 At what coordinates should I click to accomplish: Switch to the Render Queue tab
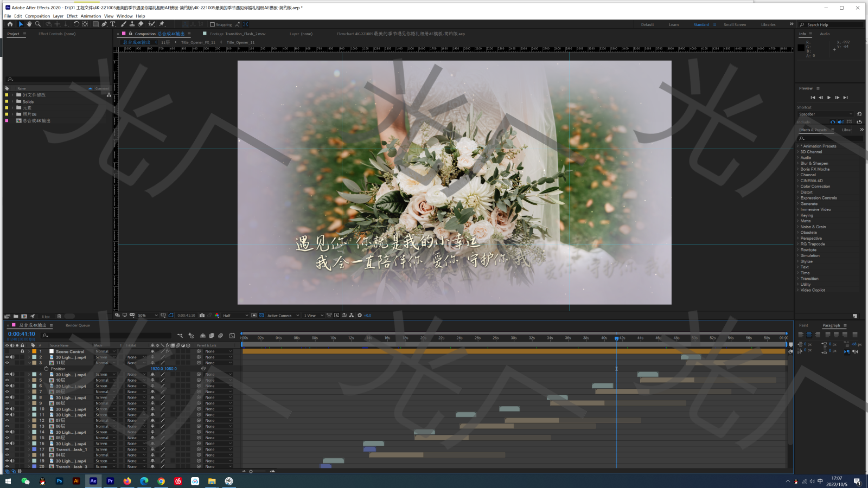pos(78,325)
